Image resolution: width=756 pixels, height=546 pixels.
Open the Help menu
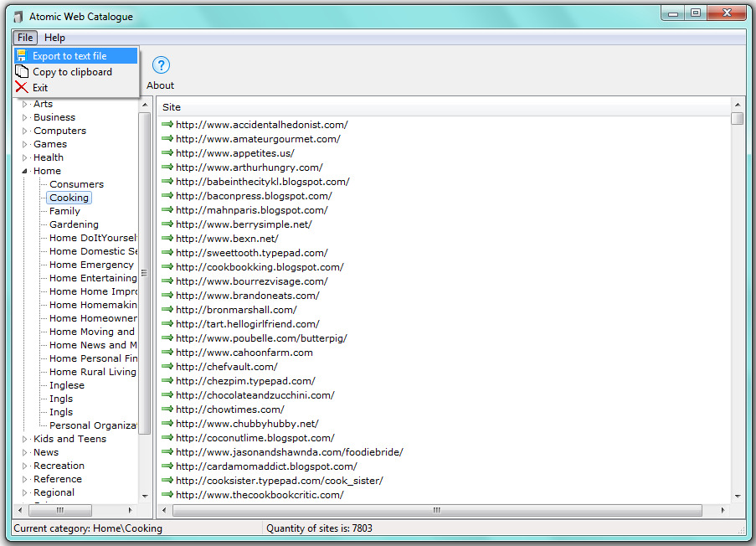click(x=54, y=38)
